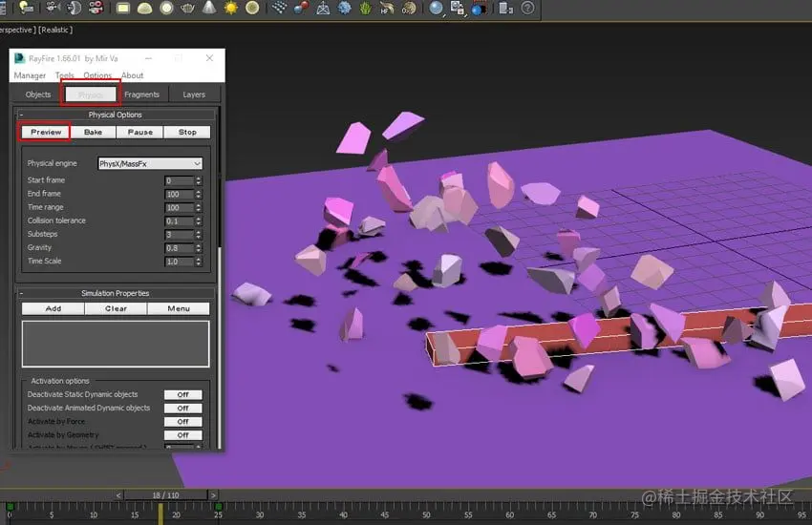812x525 pixels.
Task: Click the round sphere primitive icon
Action: click(166, 8)
